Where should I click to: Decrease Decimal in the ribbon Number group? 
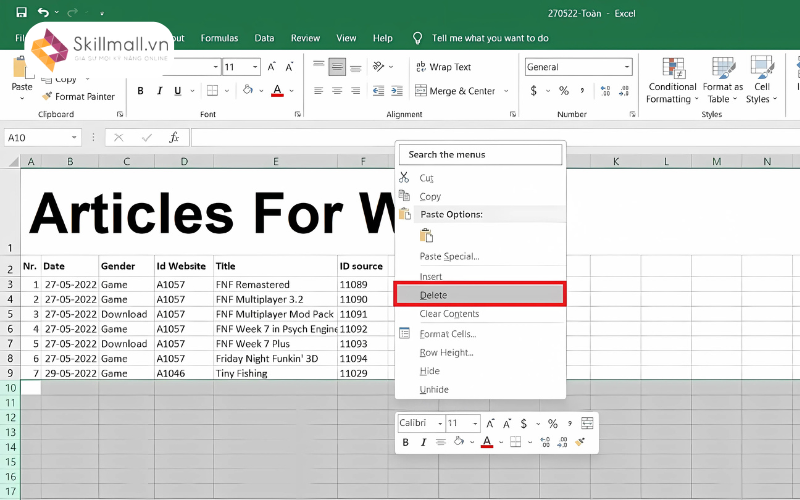(x=624, y=91)
